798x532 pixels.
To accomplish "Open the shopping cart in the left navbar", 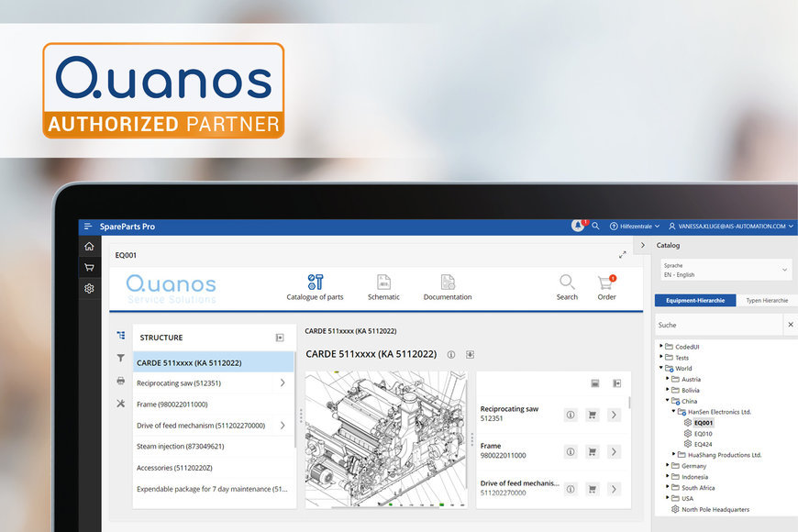I will [x=88, y=267].
